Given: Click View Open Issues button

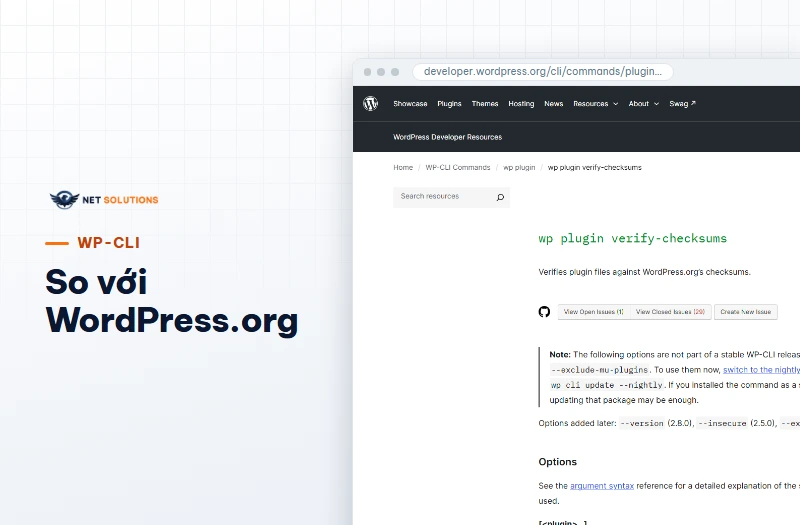Looking at the screenshot, I should tap(594, 312).
